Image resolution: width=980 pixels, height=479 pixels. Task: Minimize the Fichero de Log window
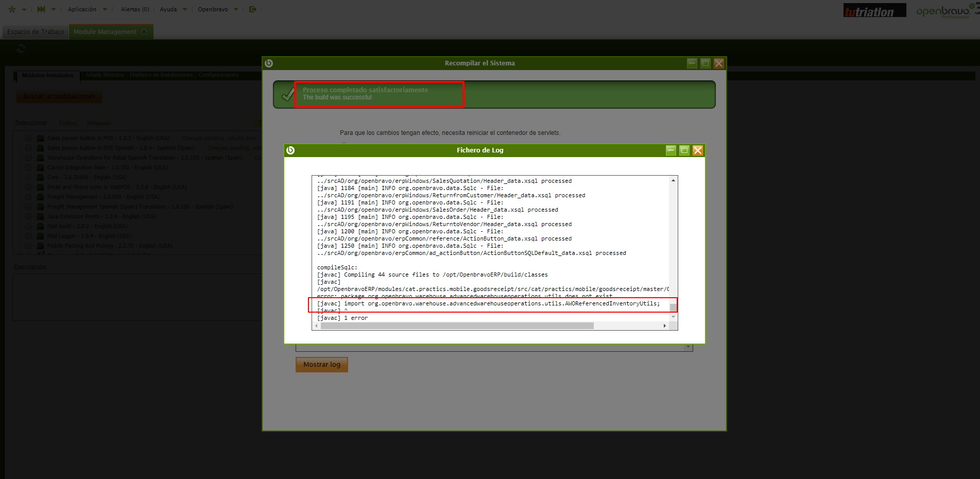coord(671,150)
